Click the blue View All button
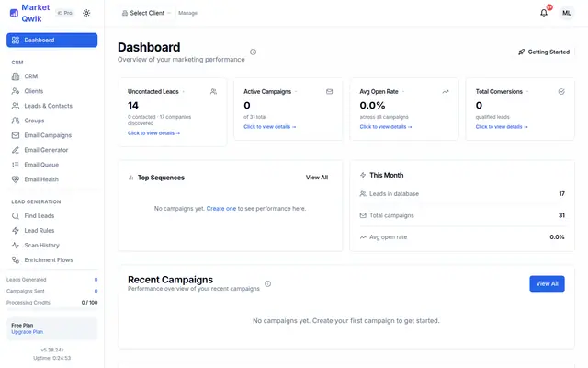The image size is (588, 368). point(548,284)
